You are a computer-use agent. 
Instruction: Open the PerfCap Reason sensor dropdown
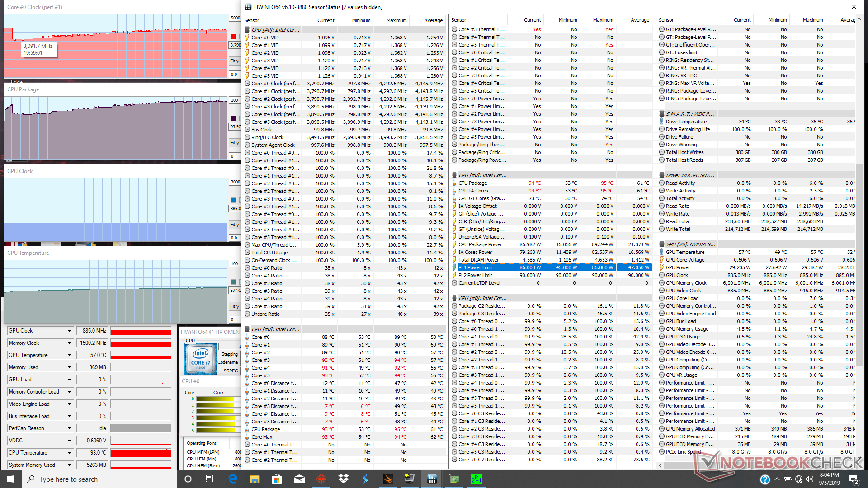69,428
